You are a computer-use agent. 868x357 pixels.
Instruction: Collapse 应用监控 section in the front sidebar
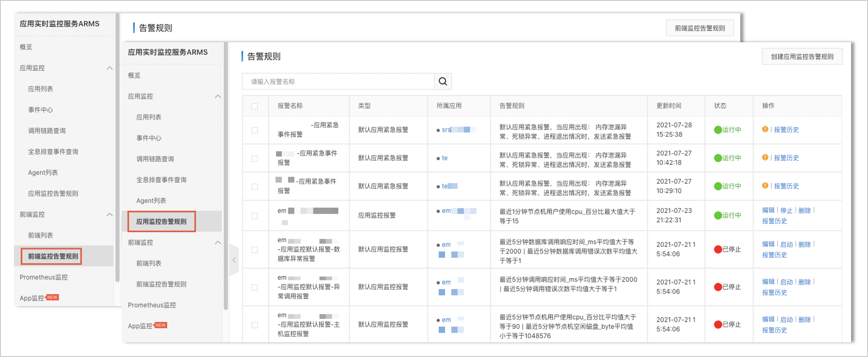tap(218, 96)
